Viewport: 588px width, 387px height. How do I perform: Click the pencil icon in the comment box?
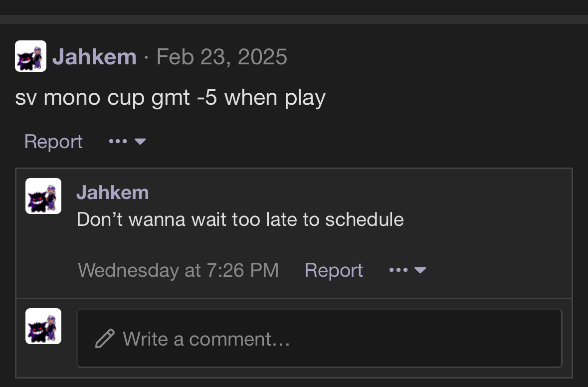[x=105, y=339]
